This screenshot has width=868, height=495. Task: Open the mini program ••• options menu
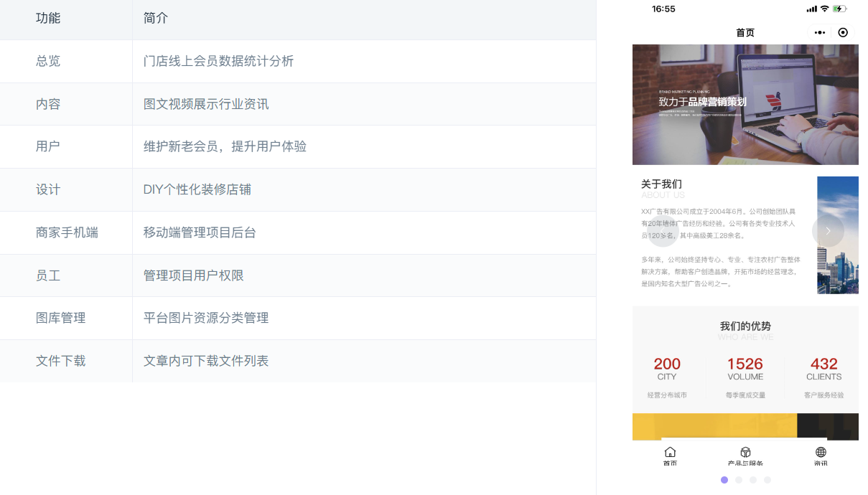point(819,32)
